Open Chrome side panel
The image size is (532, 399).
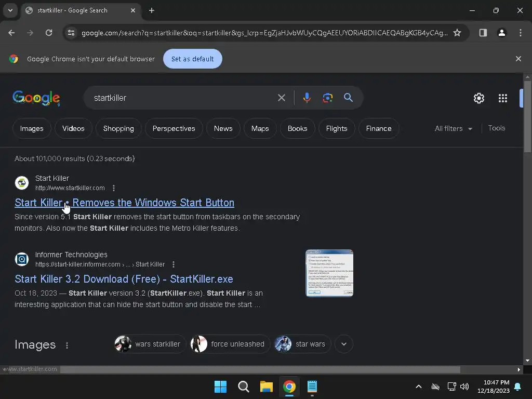click(483, 33)
